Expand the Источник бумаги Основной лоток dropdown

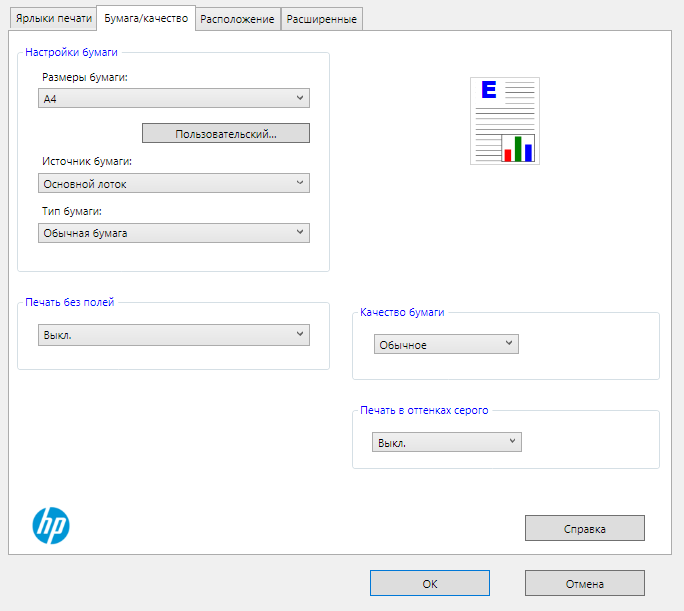coord(174,183)
